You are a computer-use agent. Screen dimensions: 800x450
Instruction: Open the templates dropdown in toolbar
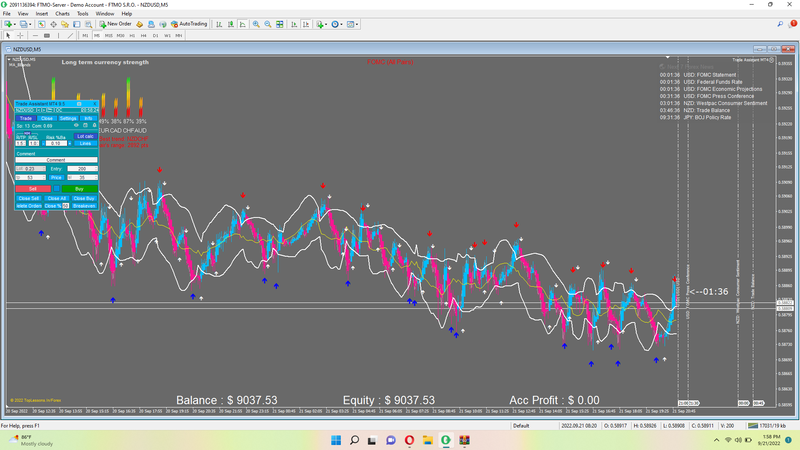tap(355, 23)
